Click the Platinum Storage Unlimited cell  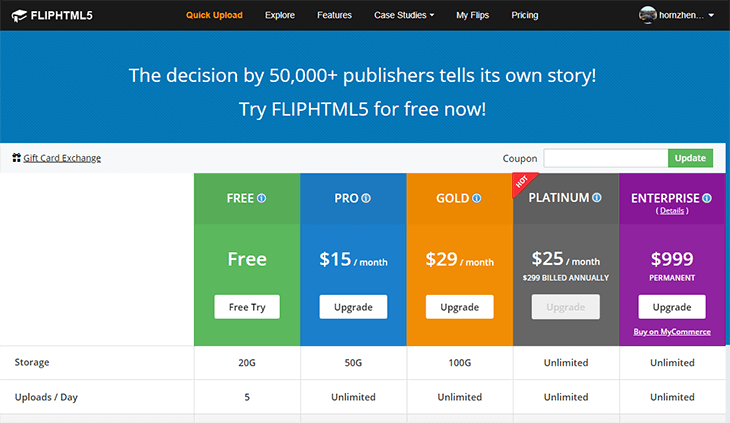pyautogui.click(x=566, y=363)
